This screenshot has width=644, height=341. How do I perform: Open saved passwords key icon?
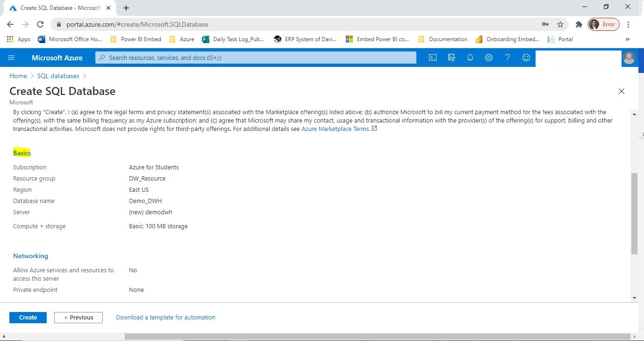545,24
